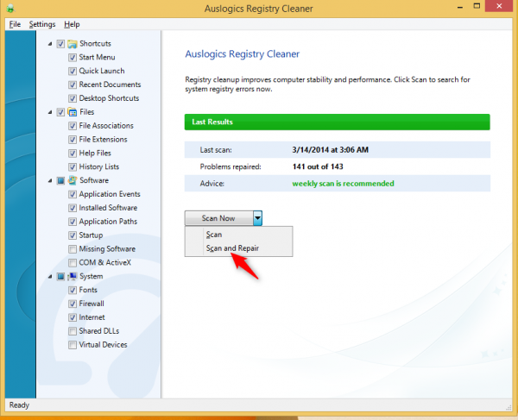
Task: Click the Scan Now button
Action: tap(219, 218)
